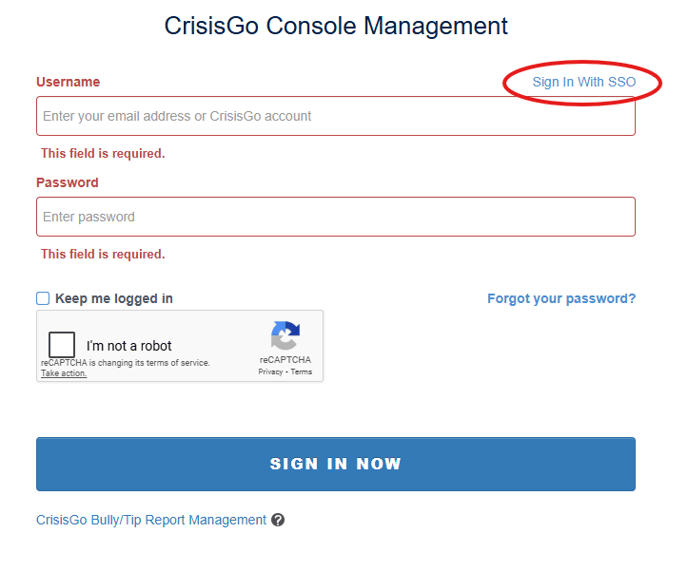Screen dimensions: 688x571
Task: Focus the Enter password field
Action: (x=335, y=217)
